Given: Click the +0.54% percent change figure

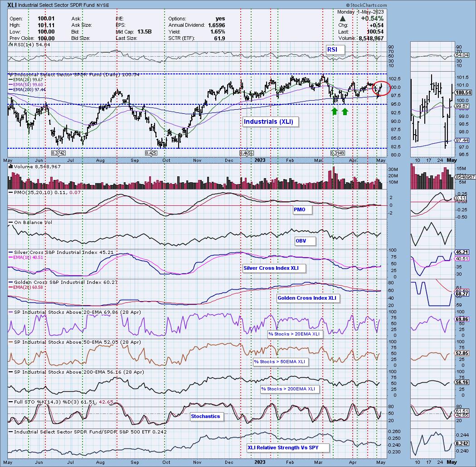Looking at the screenshot, I should coord(372,19).
